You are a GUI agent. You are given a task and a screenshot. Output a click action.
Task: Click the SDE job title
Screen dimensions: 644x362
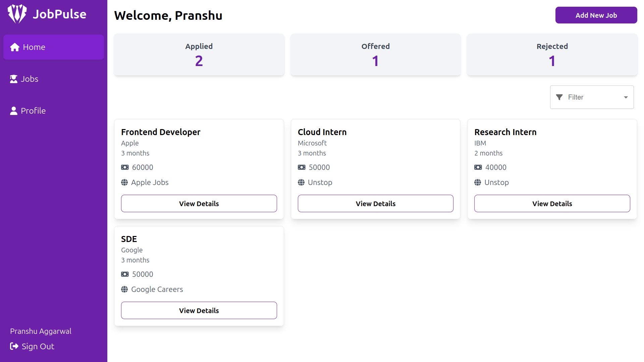click(x=129, y=239)
